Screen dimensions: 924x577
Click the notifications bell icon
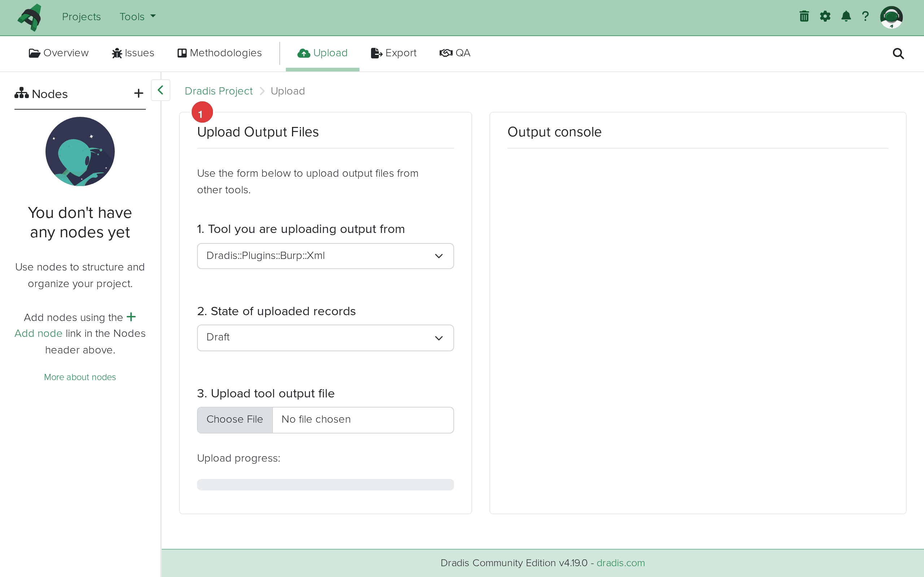point(846,17)
